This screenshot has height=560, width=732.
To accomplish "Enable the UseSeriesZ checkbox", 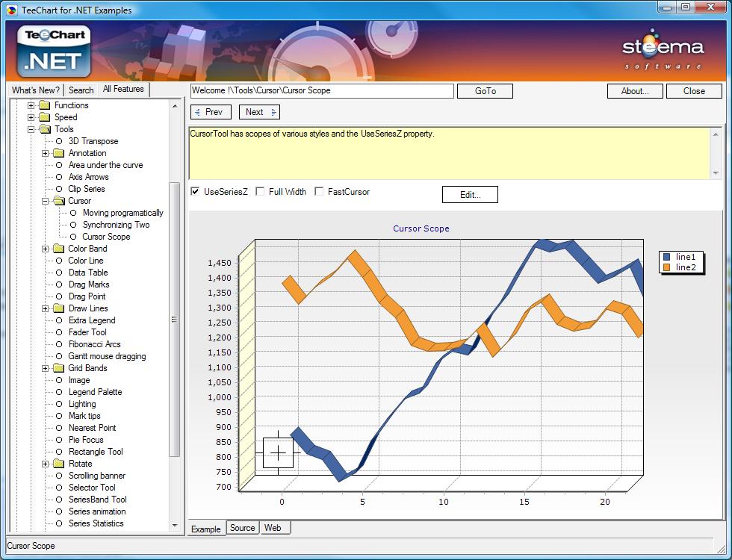I will click(x=195, y=191).
